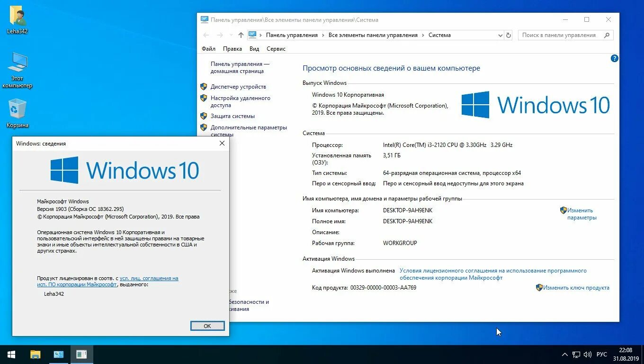Open Дополнительные параметры системы link

coord(249,131)
